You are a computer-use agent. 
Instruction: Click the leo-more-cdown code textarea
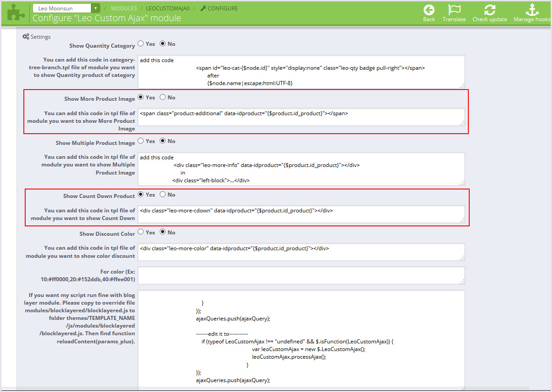[x=301, y=214]
